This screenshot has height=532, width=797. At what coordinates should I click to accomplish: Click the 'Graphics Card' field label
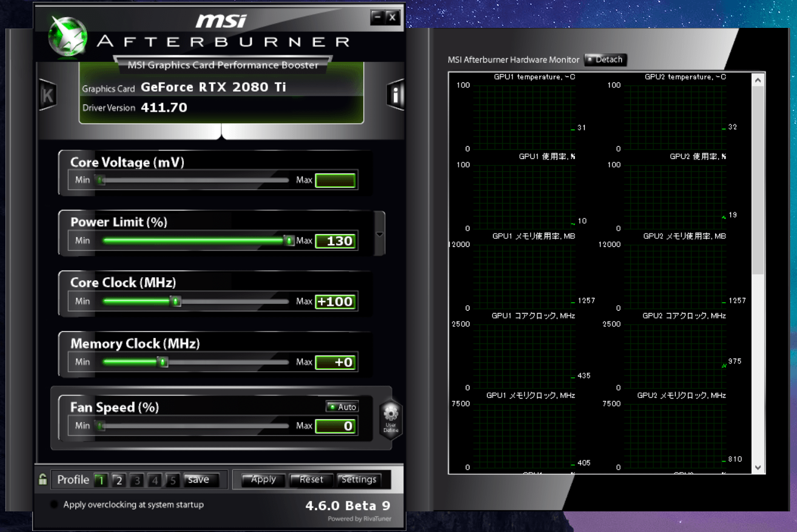click(109, 89)
